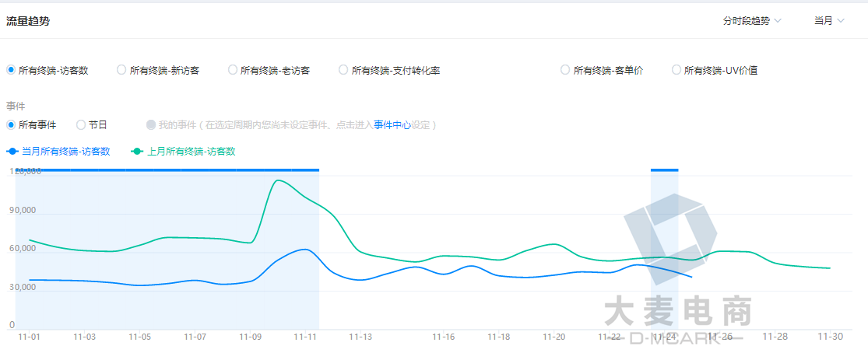
Task: Click green legend marker for 上月 series
Action: pos(138,152)
